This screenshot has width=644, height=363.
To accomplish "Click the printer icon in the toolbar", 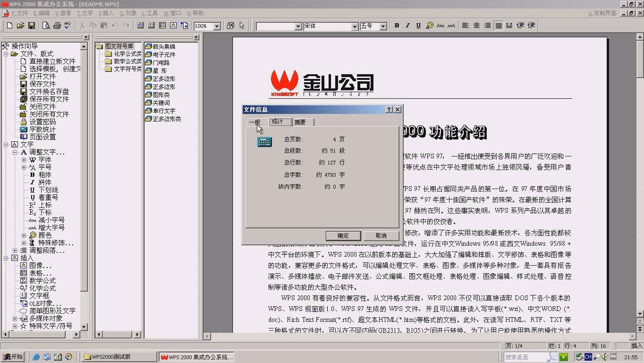I will tap(57, 26).
